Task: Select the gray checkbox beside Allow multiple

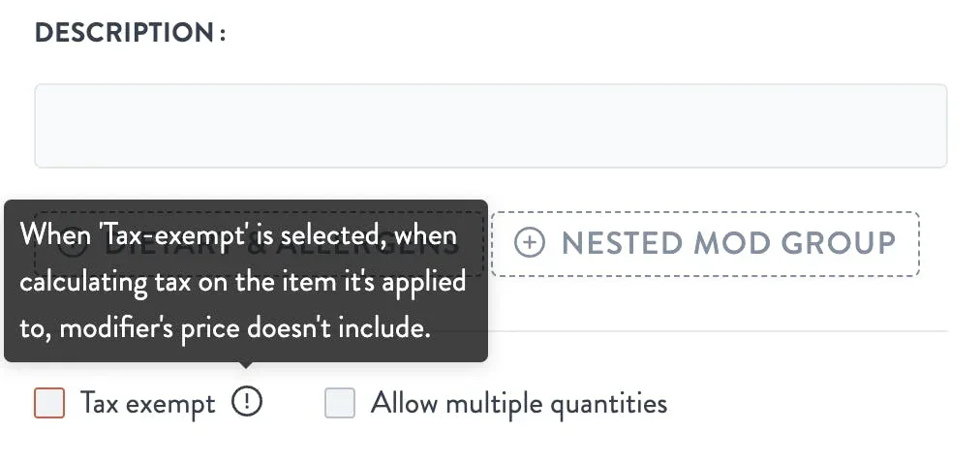Action: pos(340,402)
